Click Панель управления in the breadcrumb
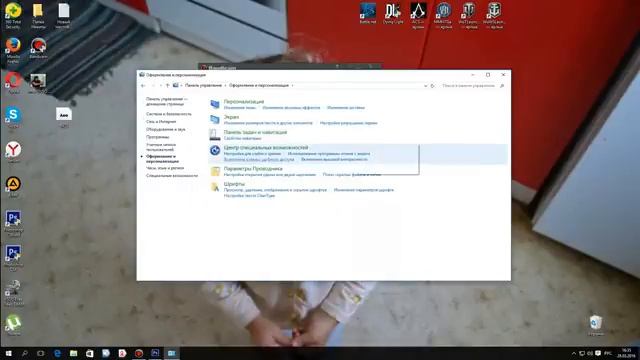 tap(203, 86)
